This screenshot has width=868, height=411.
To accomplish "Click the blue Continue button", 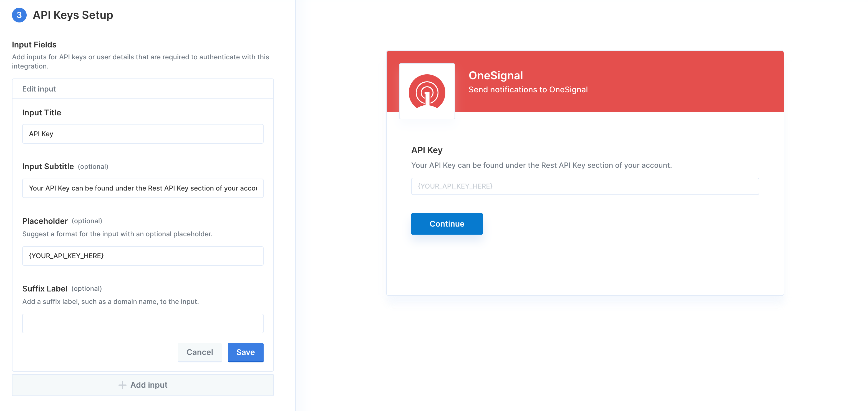I will click(x=447, y=224).
